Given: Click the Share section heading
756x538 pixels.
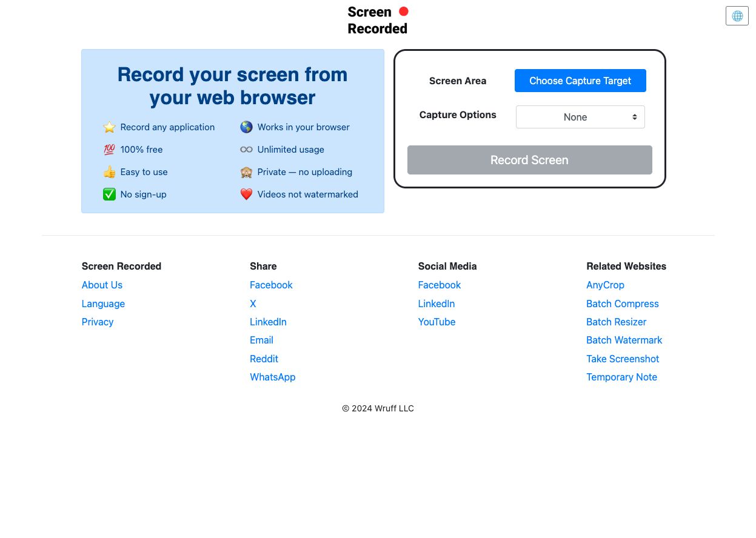Looking at the screenshot, I should pyautogui.click(x=263, y=267).
